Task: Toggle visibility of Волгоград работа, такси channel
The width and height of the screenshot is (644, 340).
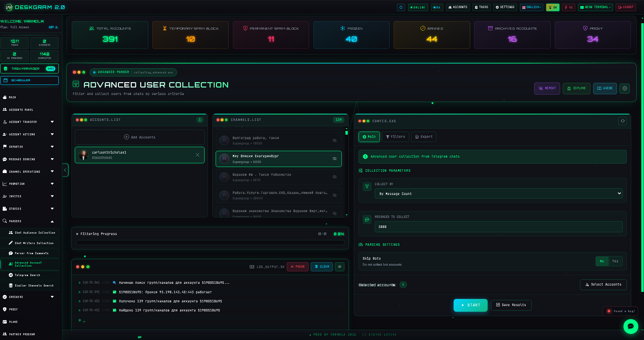Action: (335, 141)
